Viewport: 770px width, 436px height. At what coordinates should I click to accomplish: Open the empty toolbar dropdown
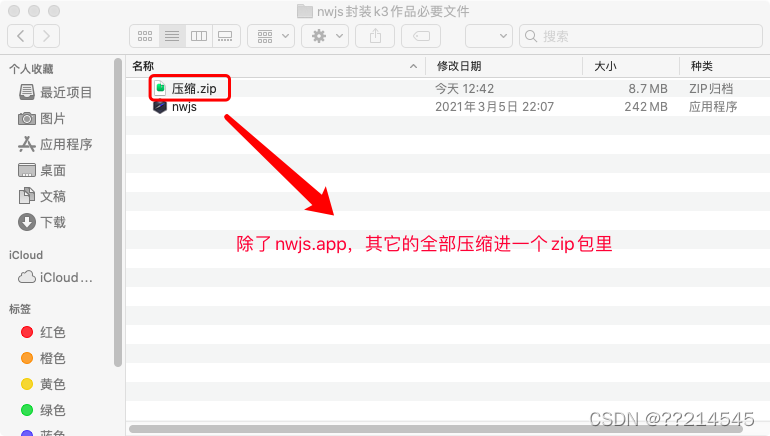[x=489, y=36]
